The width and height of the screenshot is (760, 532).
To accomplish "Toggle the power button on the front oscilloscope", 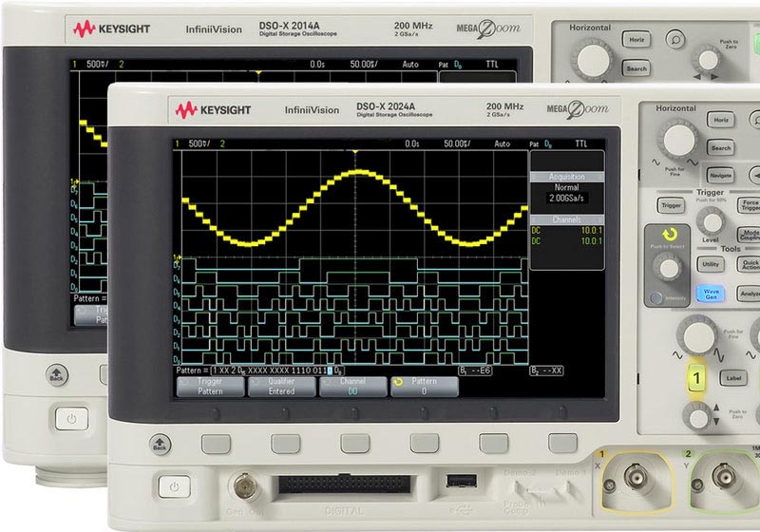I will pos(174,487).
